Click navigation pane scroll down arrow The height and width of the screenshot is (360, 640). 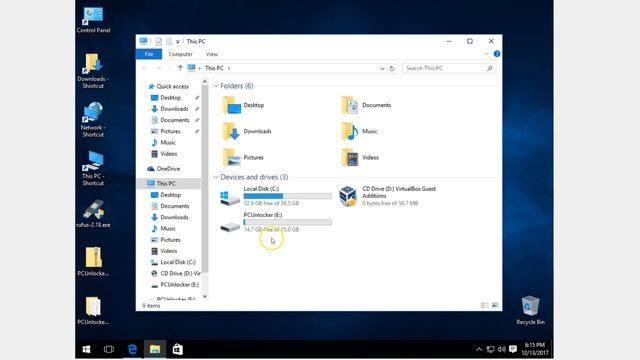tap(205, 297)
